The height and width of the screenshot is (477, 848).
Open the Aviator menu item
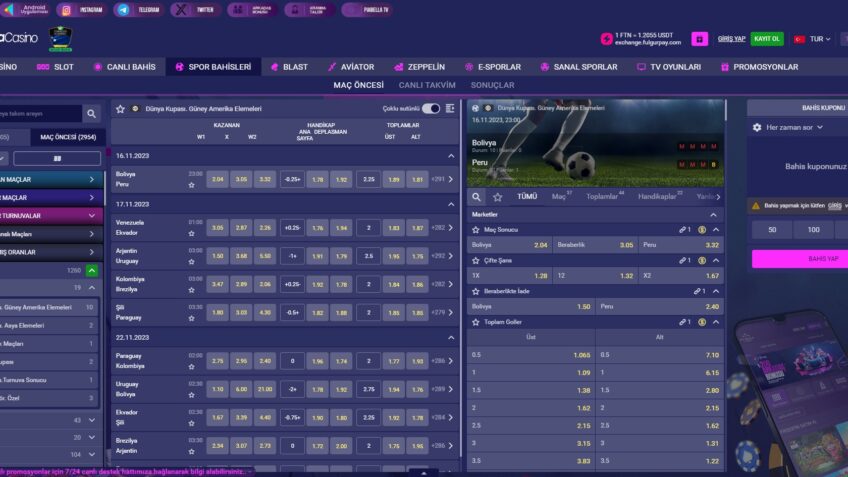click(x=350, y=67)
